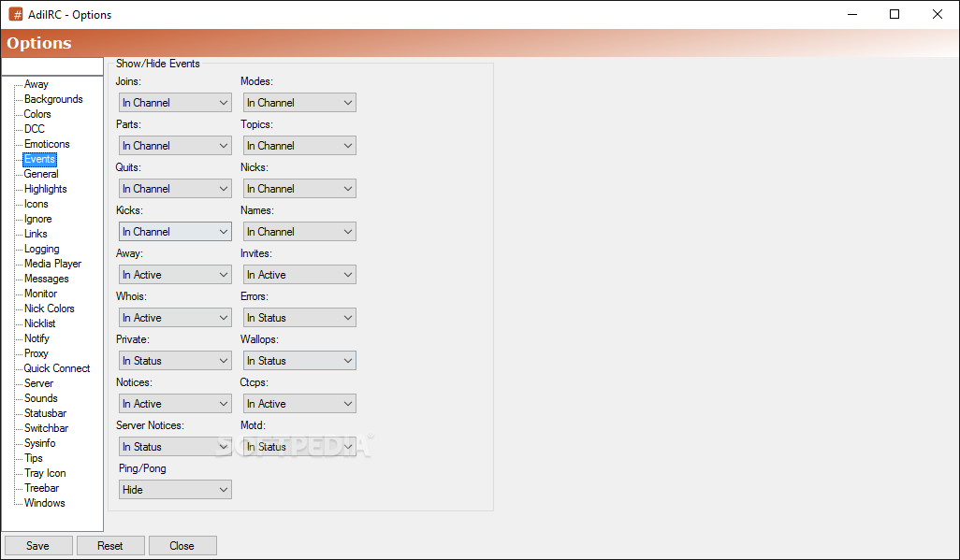Open the Whois dropdown
Image resolution: width=960 pixels, height=560 pixels.
[175, 318]
